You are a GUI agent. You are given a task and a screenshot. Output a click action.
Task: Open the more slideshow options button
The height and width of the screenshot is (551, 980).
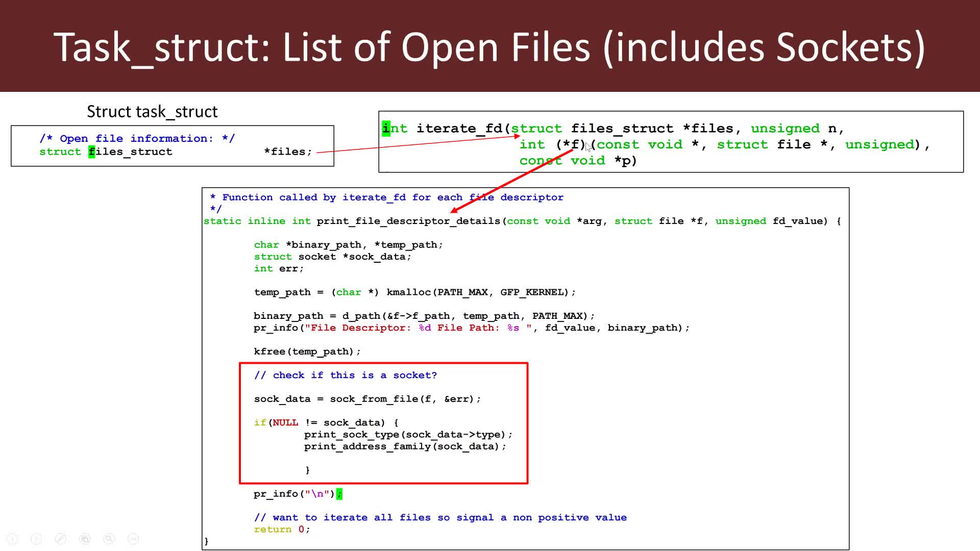pyautogui.click(x=133, y=539)
